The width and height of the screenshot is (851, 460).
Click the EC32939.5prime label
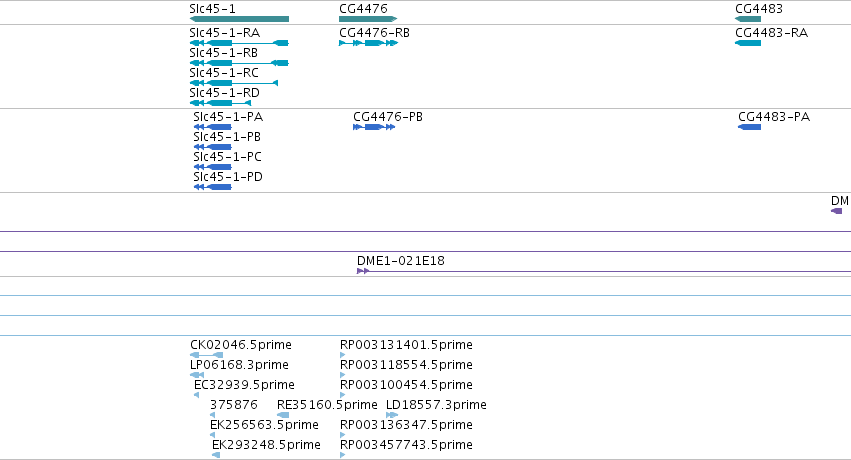244,385
